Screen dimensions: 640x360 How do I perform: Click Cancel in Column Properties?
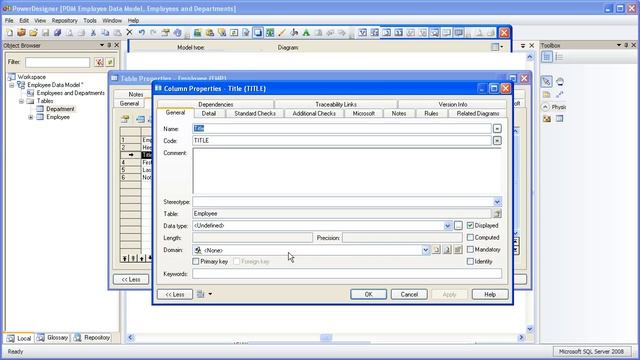point(409,294)
